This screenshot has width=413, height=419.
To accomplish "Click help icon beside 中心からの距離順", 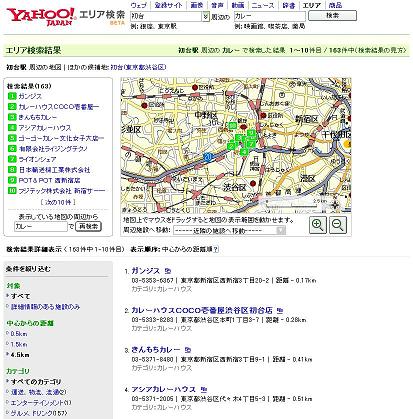I will (216, 249).
